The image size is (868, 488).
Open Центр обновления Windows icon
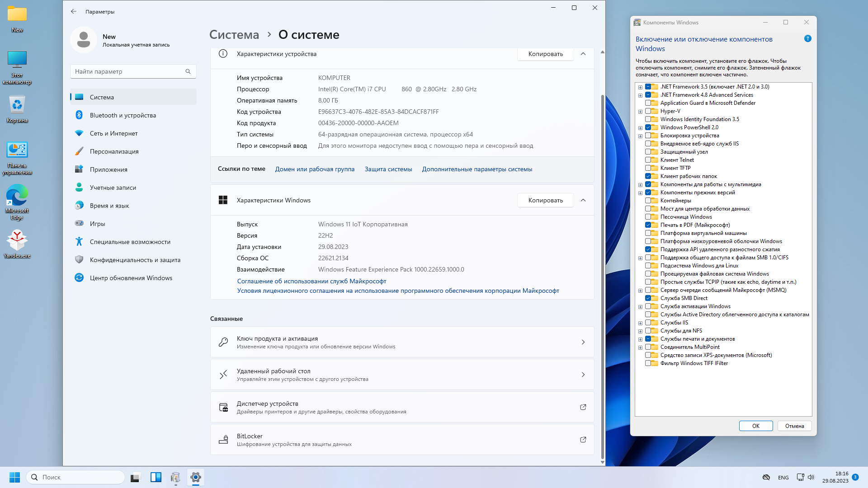coord(79,278)
